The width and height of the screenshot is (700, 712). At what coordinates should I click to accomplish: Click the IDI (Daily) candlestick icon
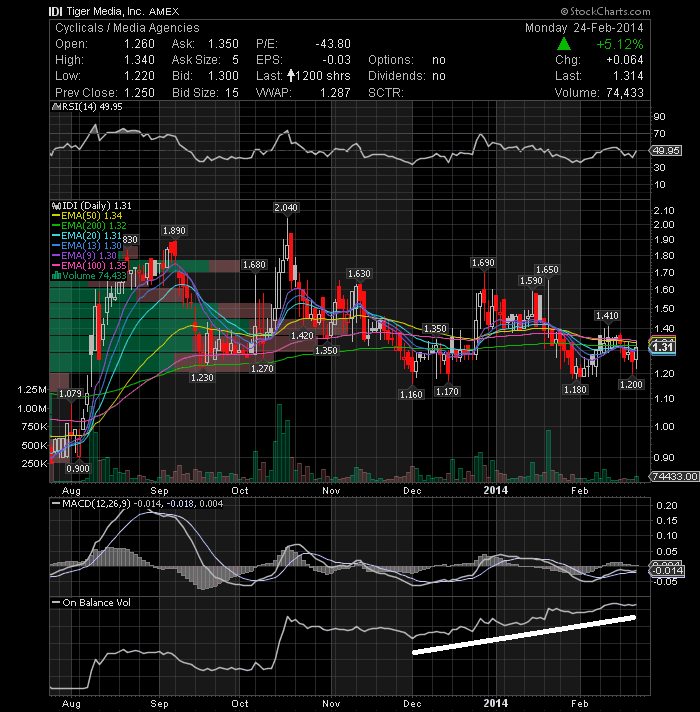click(56, 206)
